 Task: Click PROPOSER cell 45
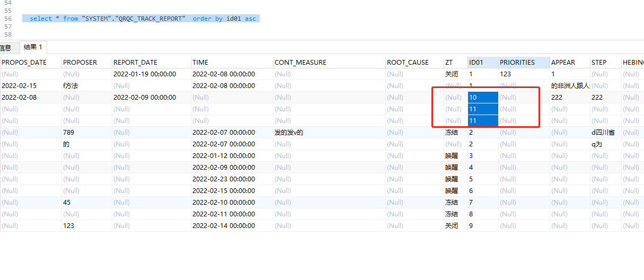[x=86, y=202]
